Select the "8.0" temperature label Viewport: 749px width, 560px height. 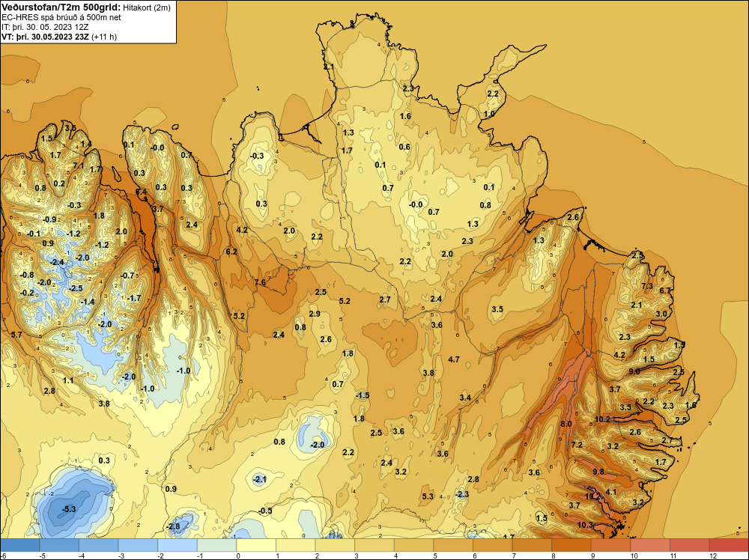pos(566,424)
